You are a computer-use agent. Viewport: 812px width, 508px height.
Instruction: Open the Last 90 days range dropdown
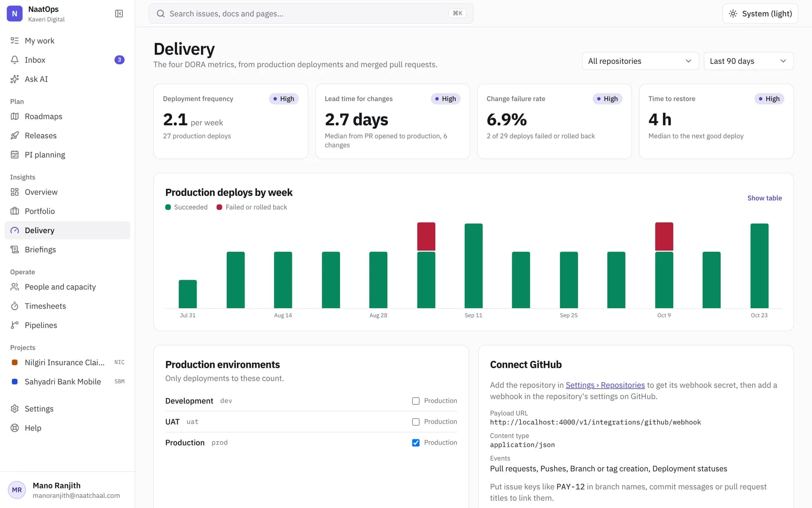click(749, 61)
